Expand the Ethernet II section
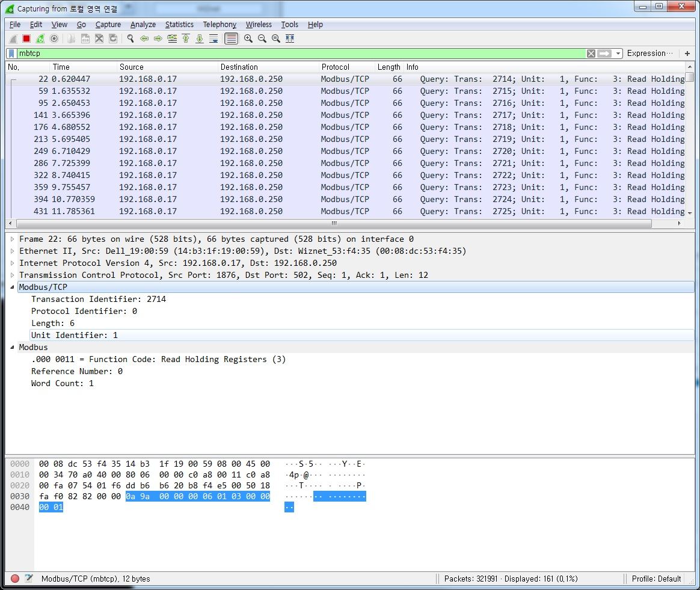 [13, 251]
